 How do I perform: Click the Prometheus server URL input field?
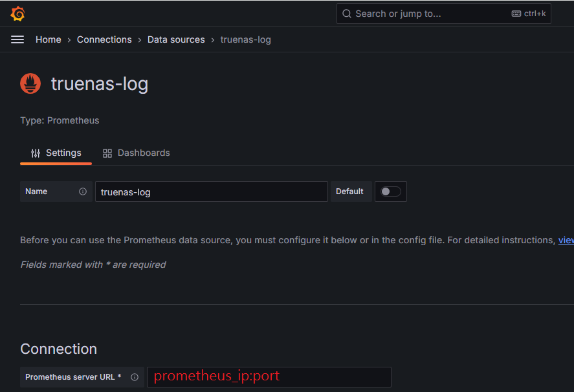pos(269,377)
